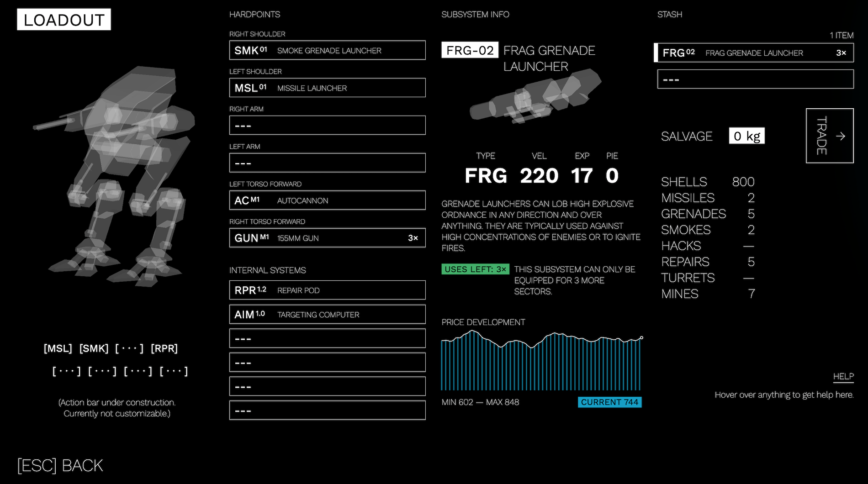The width and height of the screenshot is (868, 484).
Task: Click the SALVAGE weight field
Action: coord(746,136)
